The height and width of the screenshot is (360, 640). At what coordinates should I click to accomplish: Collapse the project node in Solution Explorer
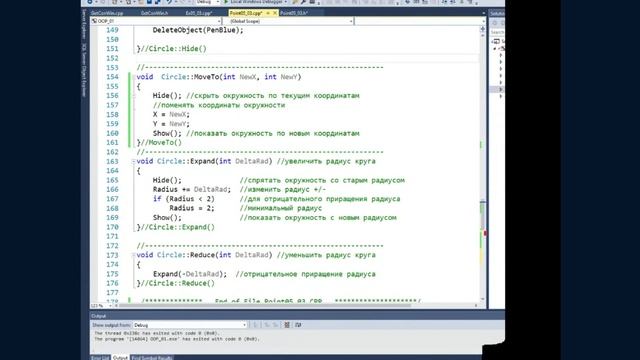[x=495, y=49]
